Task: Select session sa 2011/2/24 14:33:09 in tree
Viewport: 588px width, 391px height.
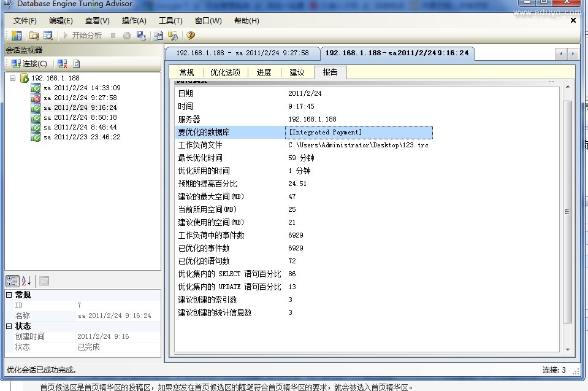Action: tap(81, 88)
